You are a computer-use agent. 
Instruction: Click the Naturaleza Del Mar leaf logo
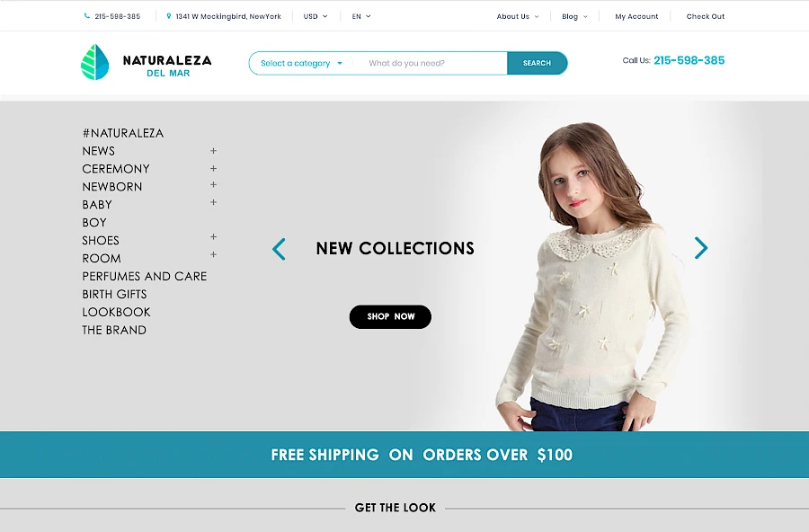95,62
